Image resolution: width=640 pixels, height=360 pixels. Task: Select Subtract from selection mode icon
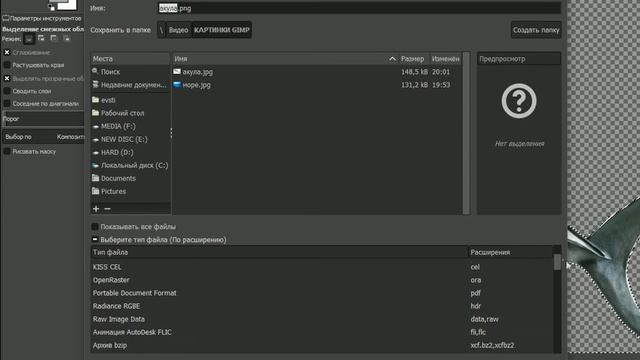[x=53, y=38]
